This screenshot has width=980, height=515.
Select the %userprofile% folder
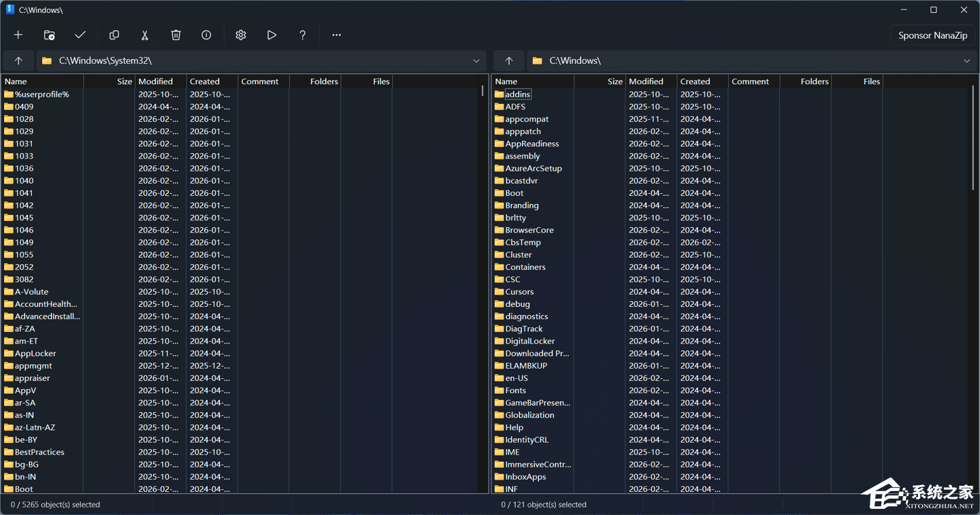point(42,94)
